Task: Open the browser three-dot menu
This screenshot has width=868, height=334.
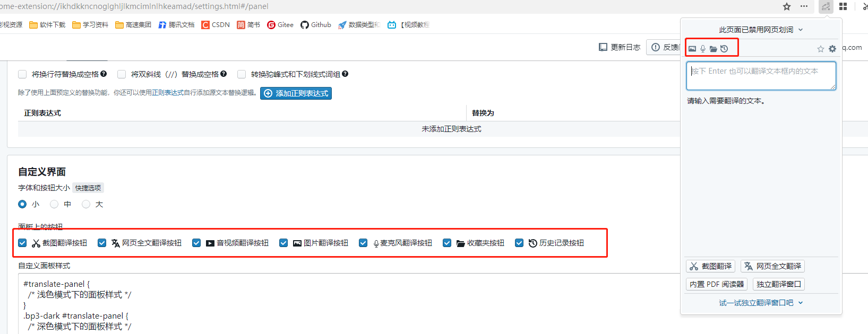Action: [x=804, y=6]
